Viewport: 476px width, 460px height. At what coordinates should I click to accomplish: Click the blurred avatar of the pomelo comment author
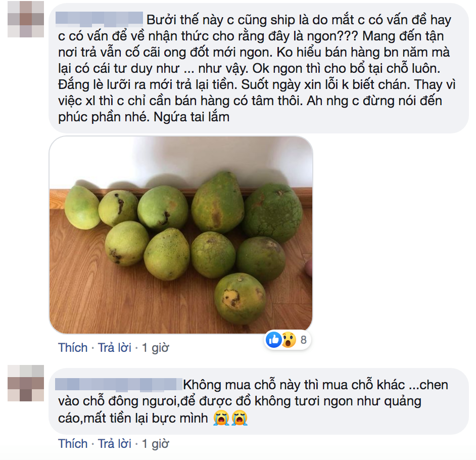pyautogui.click(x=26, y=19)
